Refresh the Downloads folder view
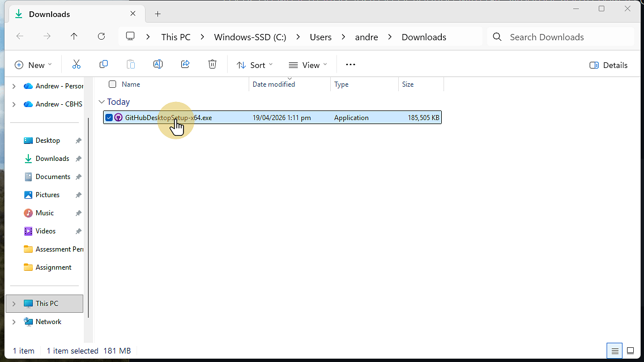 point(101,36)
